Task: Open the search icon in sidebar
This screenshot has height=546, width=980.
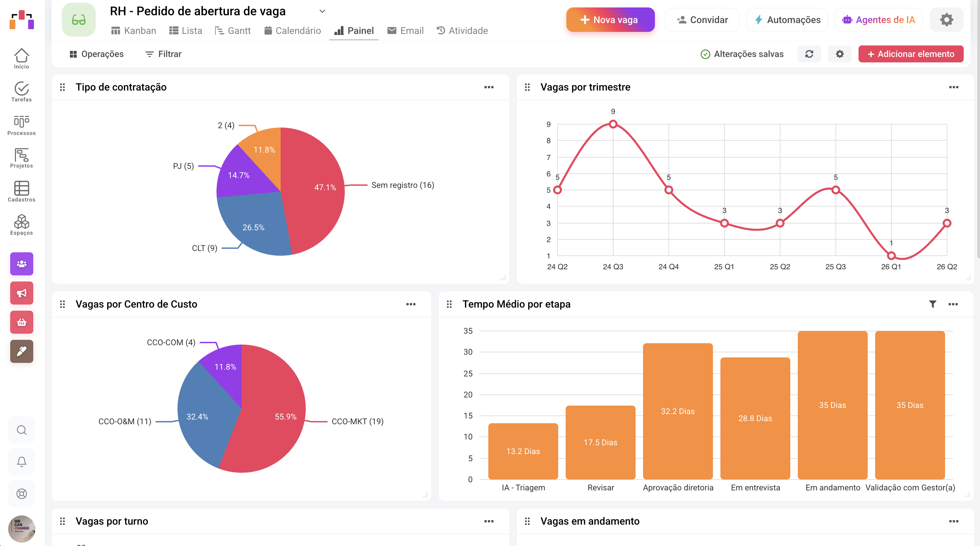Action: (x=22, y=430)
